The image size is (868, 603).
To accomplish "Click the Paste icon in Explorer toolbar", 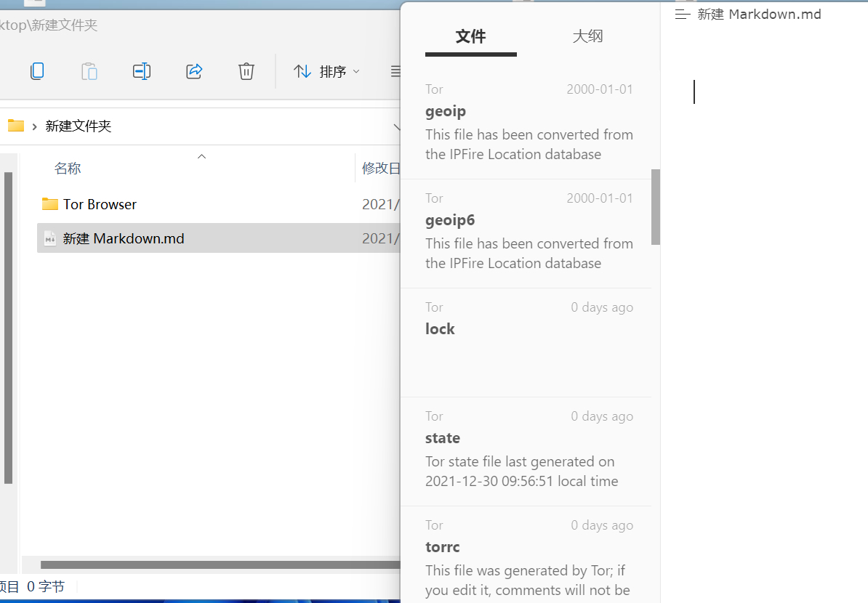I will coord(89,71).
